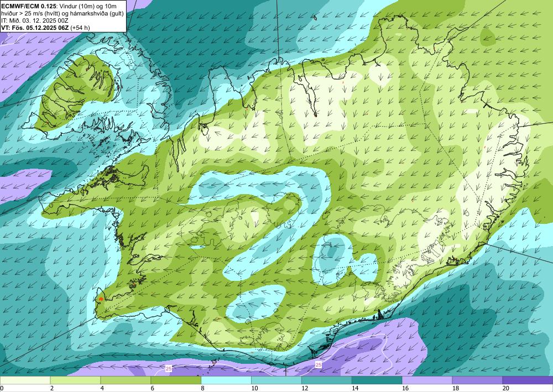
Task: Click the '8' label on the wind scale
Action: [203, 388]
